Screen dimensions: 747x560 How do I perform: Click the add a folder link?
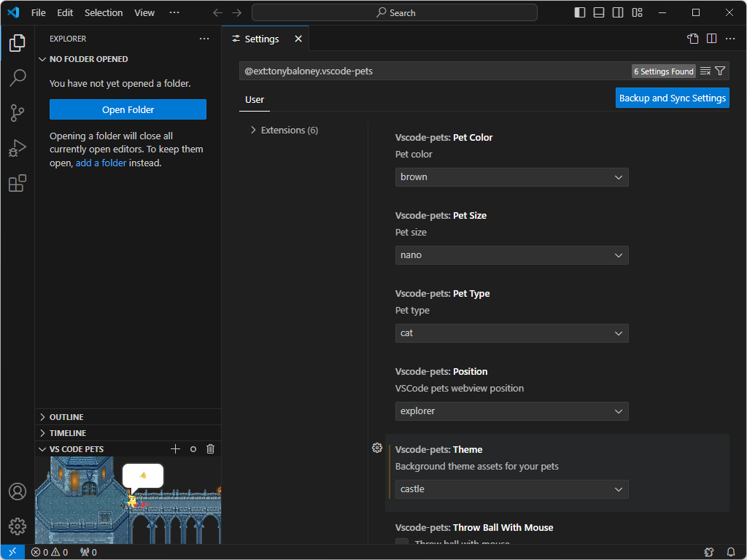(101, 163)
